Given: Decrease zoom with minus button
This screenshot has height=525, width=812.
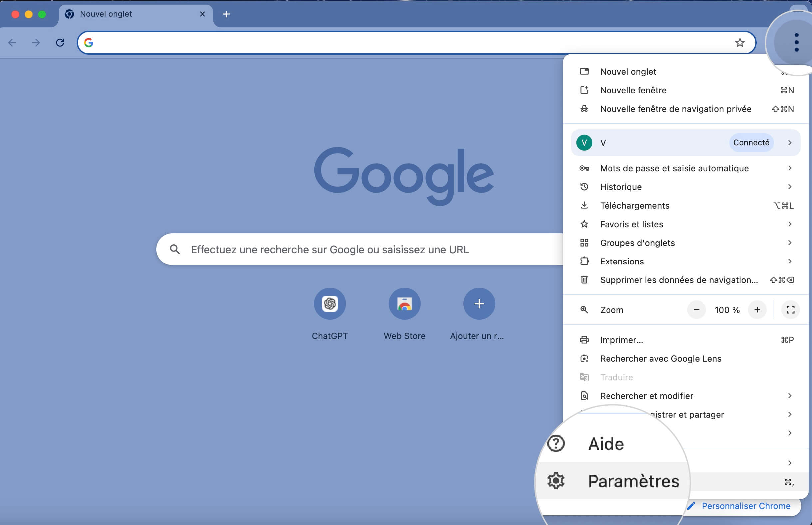Looking at the screenshot, I should (x=696, y=310).
